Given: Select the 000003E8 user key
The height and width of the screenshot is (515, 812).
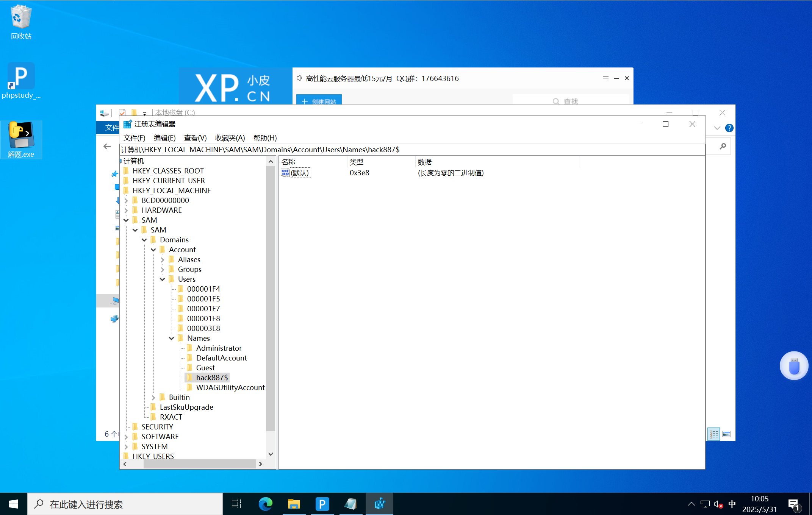Looking at the screenshot, I should (x=203, y=328).
